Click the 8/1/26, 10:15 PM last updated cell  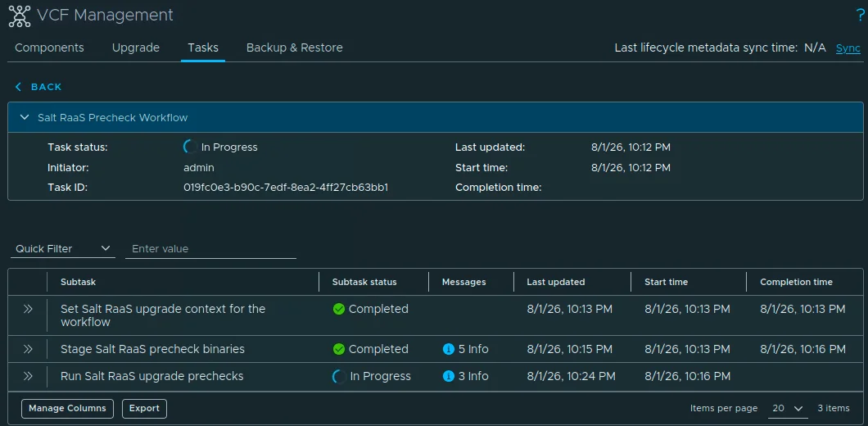tap(570, 350)
